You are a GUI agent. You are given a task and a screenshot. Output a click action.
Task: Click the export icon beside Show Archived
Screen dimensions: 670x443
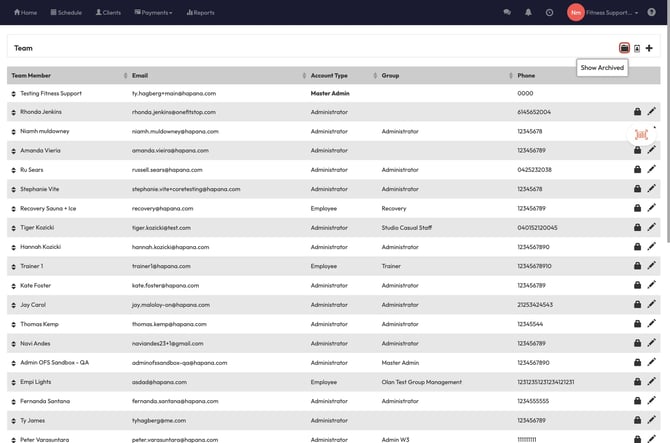pos(637,48)
